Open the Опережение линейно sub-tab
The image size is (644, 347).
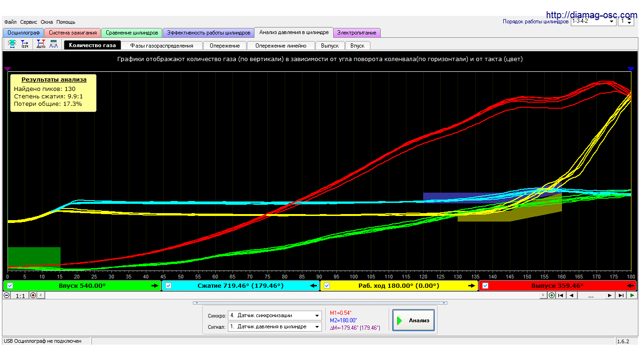pos(281,46)
